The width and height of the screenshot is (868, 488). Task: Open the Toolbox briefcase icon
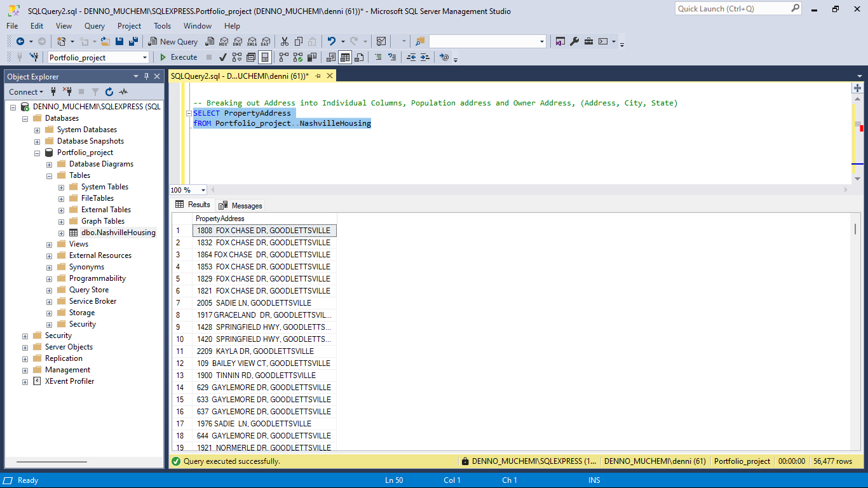pyautogui.click(x=588, y=41)
